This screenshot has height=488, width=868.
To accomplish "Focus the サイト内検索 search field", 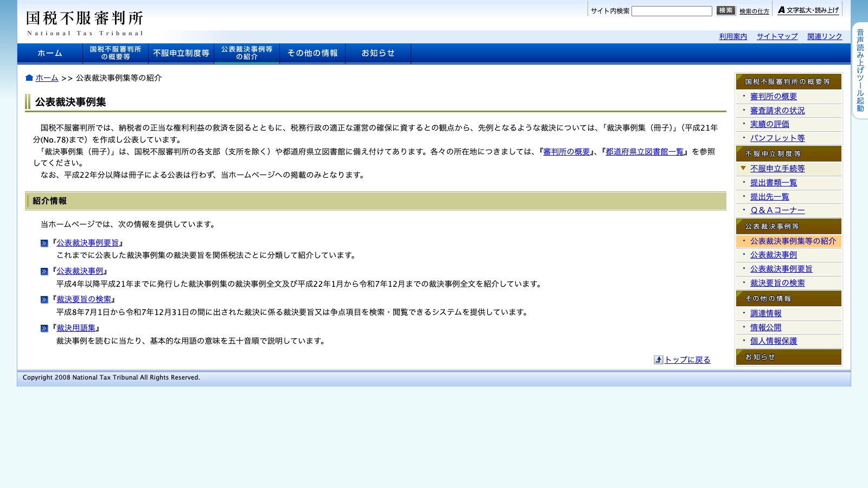I will click(672, 11).
